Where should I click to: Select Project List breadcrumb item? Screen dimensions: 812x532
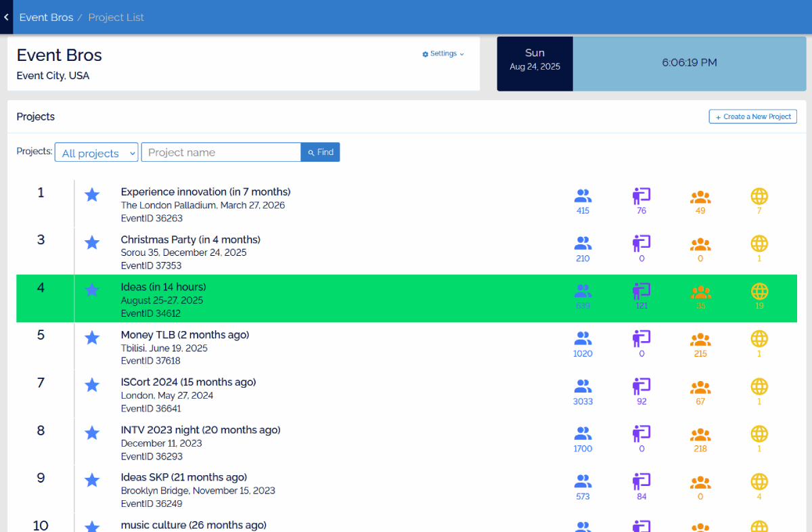click(116, 18)
